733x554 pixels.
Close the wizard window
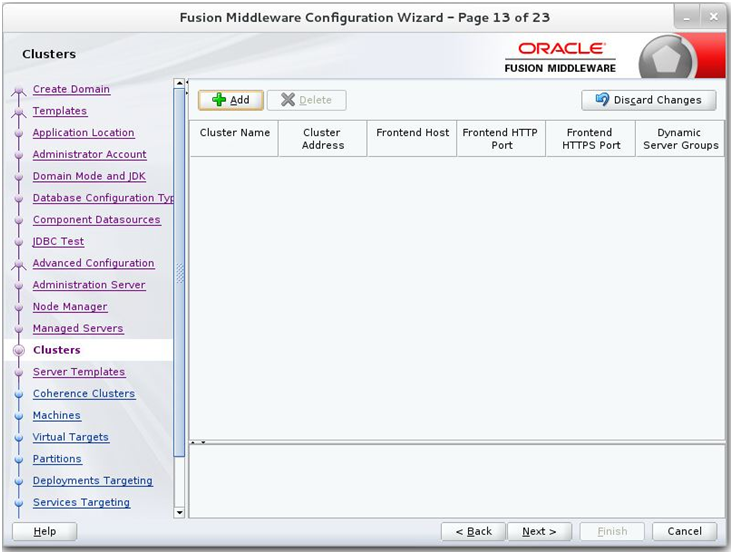tap(713, 18)
